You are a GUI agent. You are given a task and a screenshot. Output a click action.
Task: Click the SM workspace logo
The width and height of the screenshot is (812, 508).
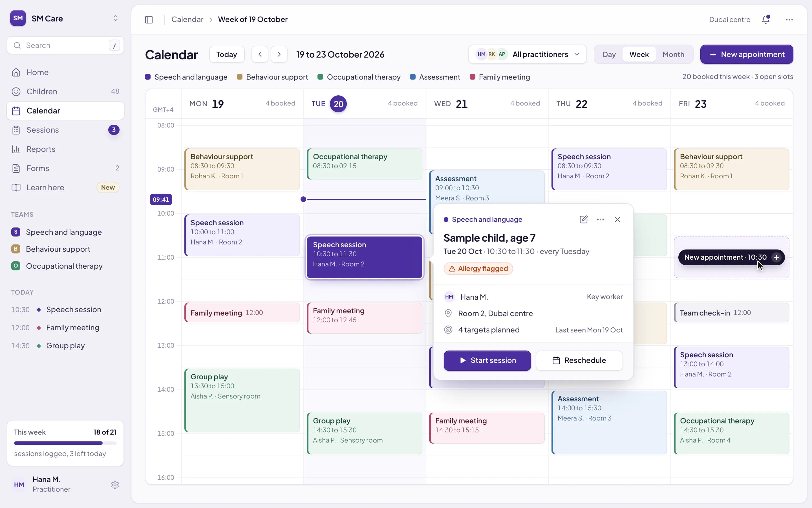(x=18, y=18)
